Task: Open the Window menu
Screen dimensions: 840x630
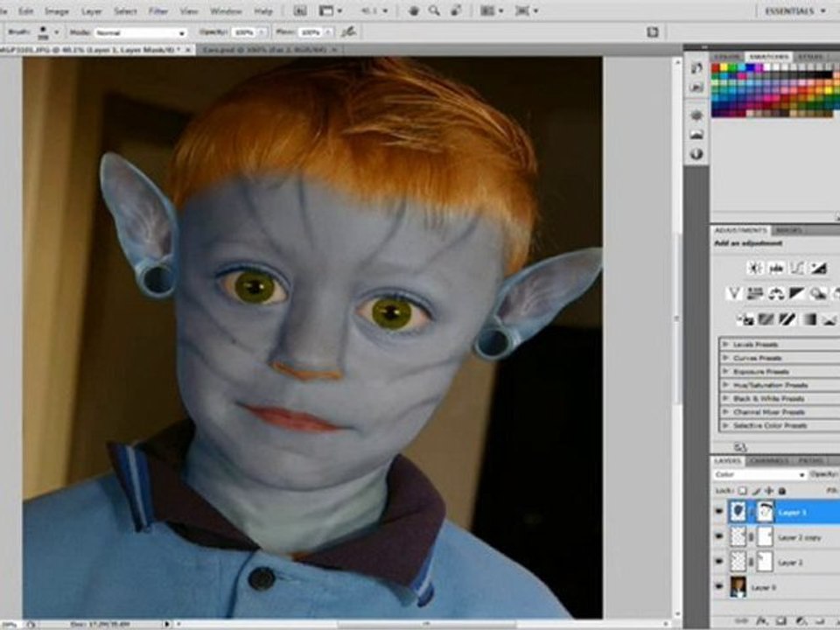Action: click(226, 11)
